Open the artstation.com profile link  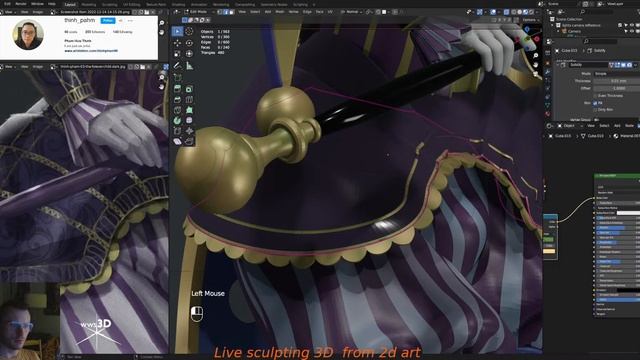(91, 51)
